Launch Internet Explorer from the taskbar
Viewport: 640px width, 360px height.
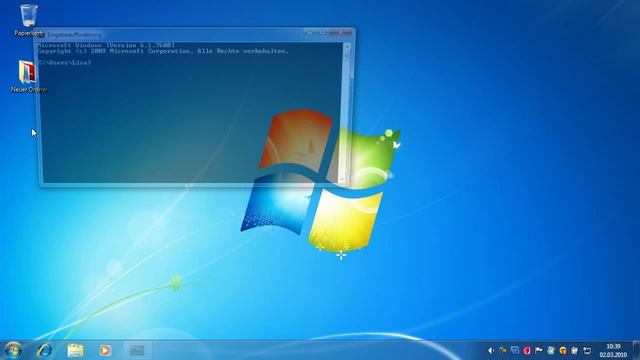coord(44,350)
